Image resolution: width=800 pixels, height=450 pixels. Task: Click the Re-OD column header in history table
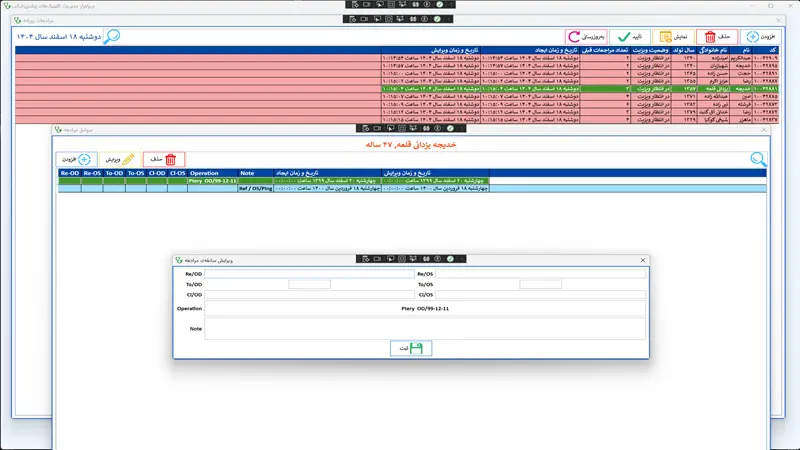coord(69,173)
